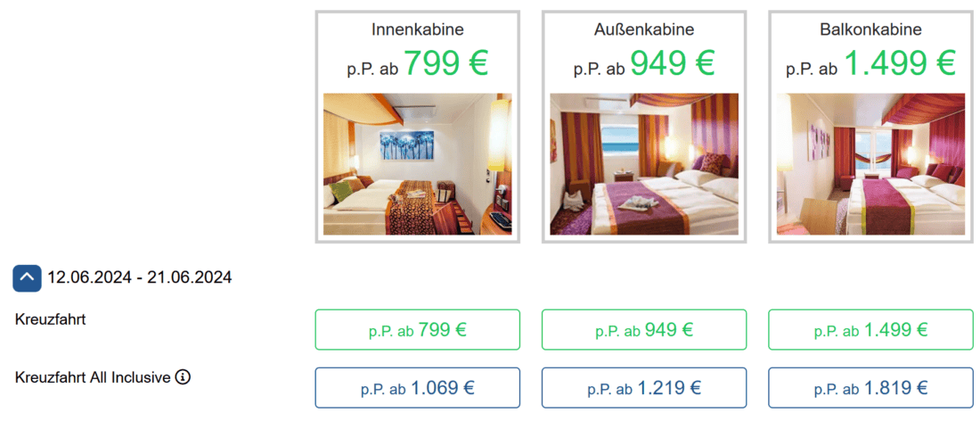Pick All Inclusive Außenkabine 1.219 € button
The width and height of the screenshot is (980, 421).
[x=644, y=388]
